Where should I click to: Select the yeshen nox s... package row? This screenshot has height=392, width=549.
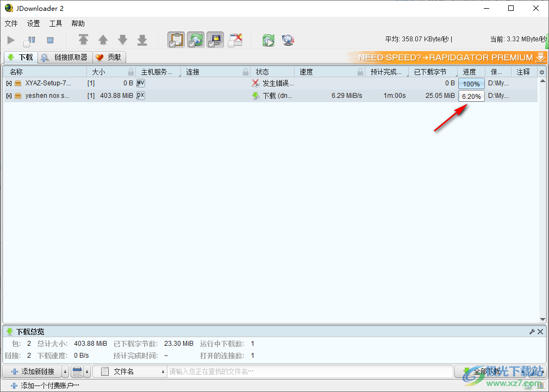click(x=271, y=96)
